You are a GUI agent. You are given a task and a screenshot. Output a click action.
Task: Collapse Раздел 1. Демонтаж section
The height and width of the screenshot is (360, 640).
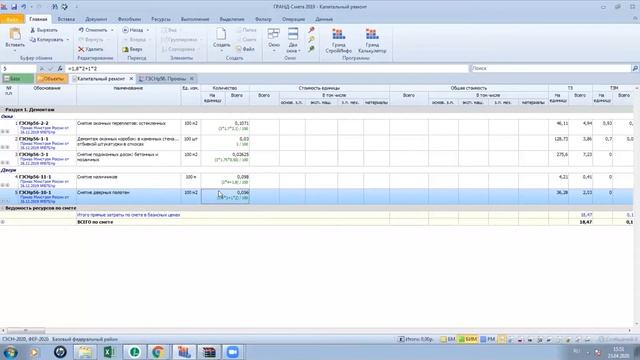pos(2,110)
